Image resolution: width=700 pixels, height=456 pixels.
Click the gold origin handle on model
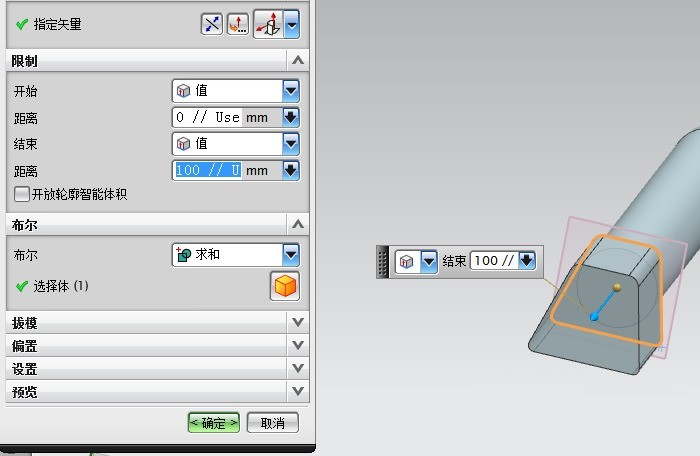pyautogui.click(x=618, y=288)
